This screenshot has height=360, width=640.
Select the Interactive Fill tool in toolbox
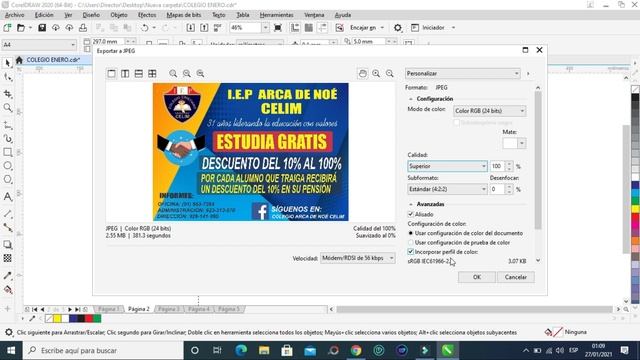click(7, 290)
